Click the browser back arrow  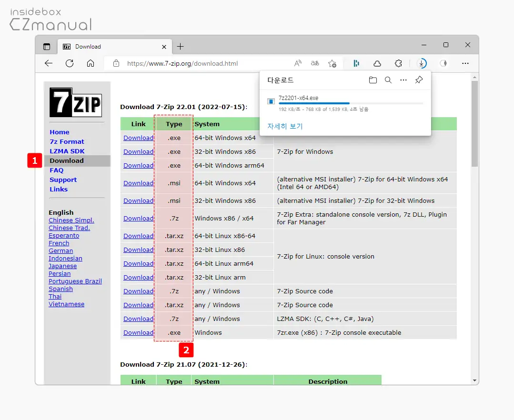(49, 63)
